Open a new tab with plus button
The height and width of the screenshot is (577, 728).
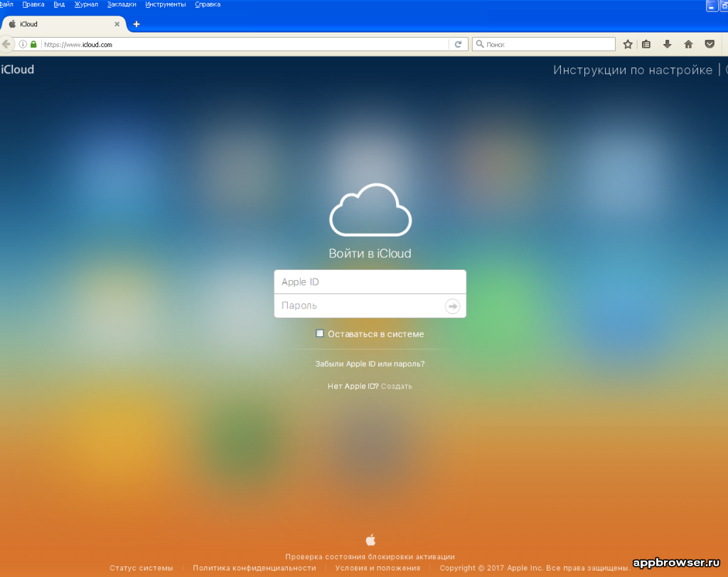click(x=136, y=24)
